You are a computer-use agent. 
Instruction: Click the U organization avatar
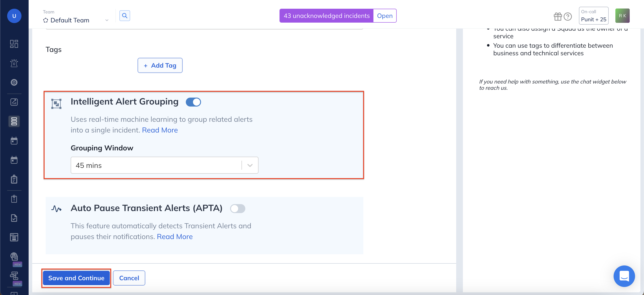click(14, 16)
